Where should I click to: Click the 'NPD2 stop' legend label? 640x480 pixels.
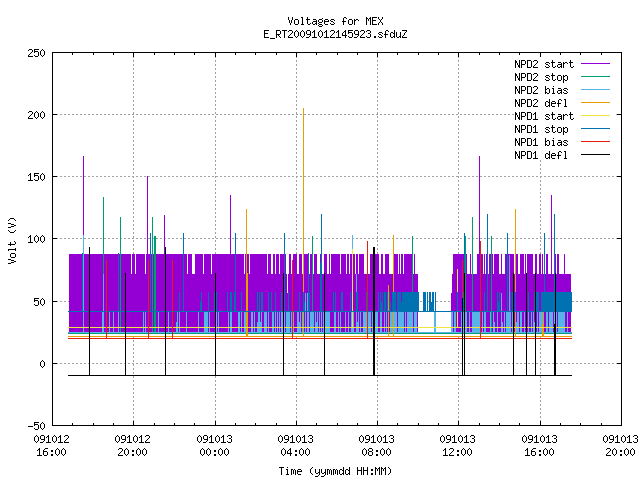[541, 77]
